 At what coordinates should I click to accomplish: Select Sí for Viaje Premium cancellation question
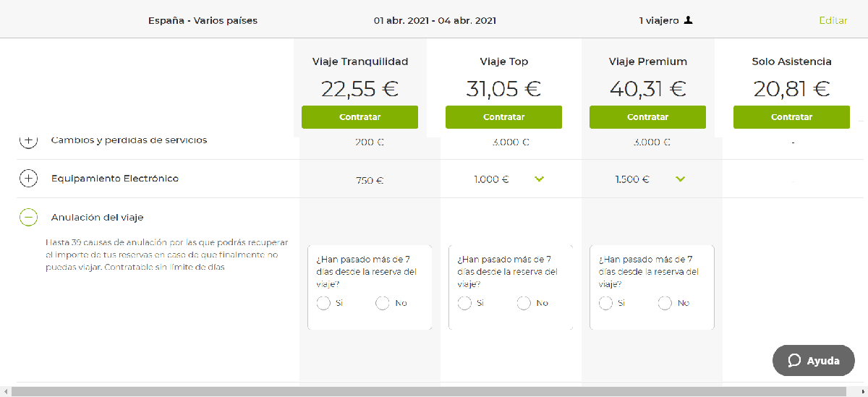[606, 303]
